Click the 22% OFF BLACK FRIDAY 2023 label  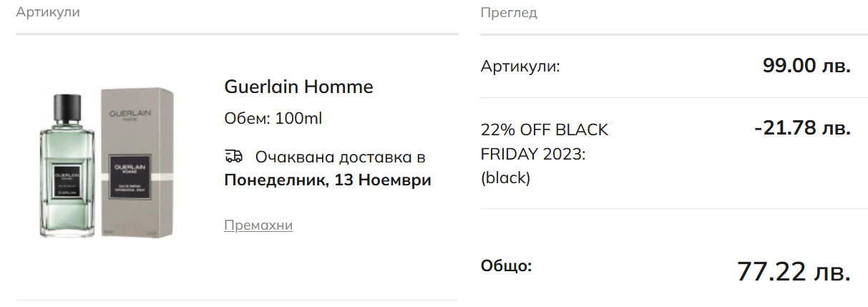point(544,142)
